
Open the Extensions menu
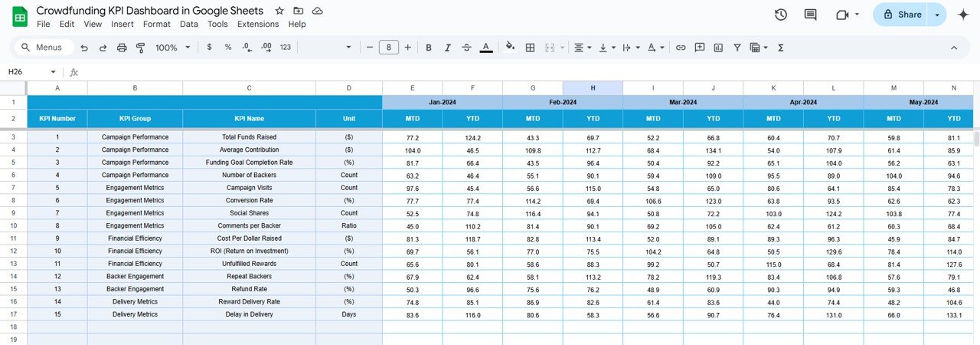[x=258, y=24]
